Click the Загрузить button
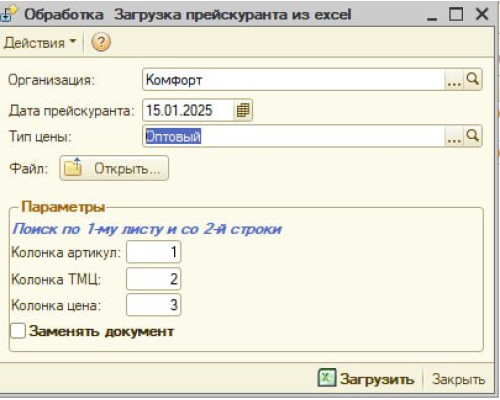This screenshot has width=500, height=400. tap(366, 379)
